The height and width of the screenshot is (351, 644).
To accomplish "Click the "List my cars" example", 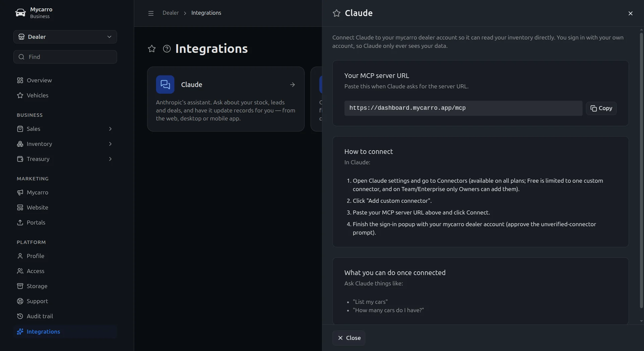I will coord(370,302).
